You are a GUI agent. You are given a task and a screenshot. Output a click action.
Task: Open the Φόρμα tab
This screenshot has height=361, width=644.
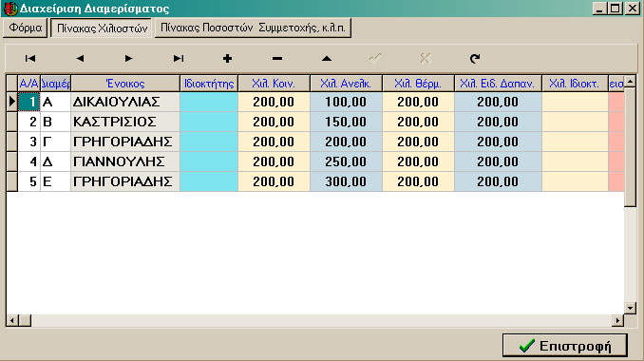pos(25,28)
